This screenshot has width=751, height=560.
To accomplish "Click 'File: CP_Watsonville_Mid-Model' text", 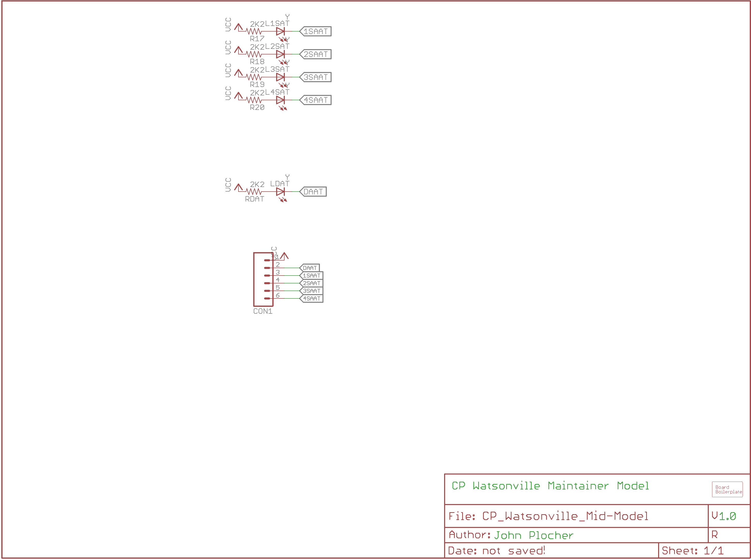I will tap(549, 516).
